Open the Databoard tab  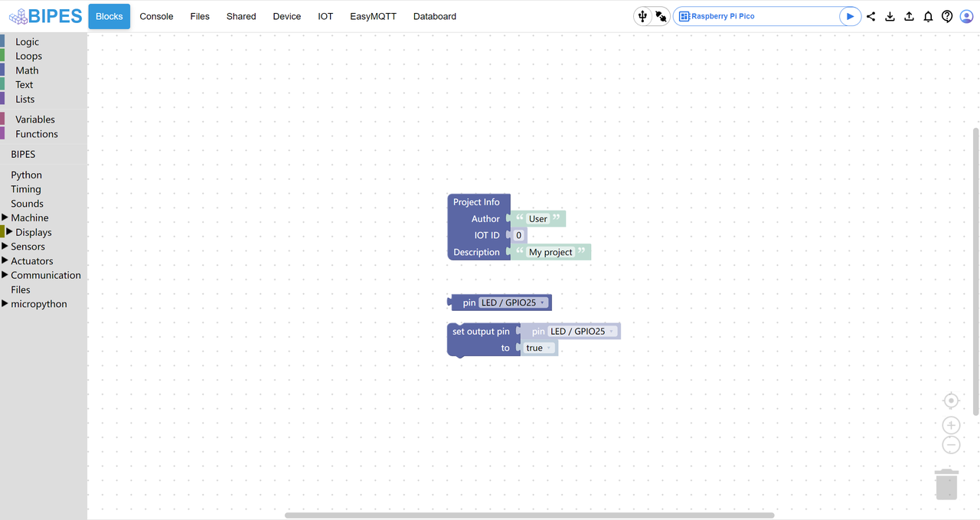click(435, 16)
